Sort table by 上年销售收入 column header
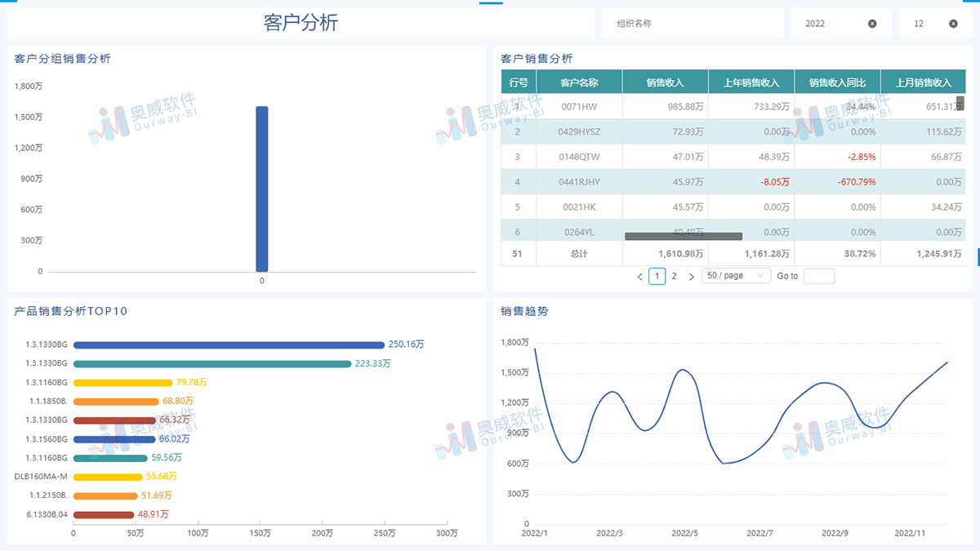The width and height of the screenshot is (980, 551). click(x=752, y=82)
